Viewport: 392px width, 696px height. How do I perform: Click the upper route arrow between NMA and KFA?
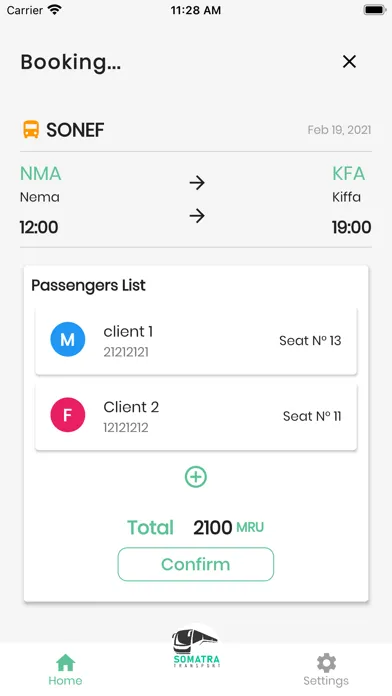[197, 182]
